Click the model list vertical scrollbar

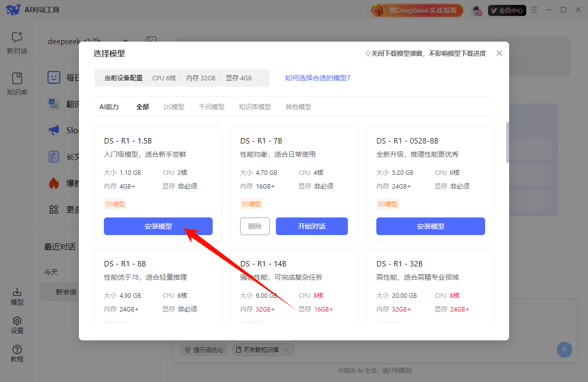pyautogui.click(x=508, y=142)
